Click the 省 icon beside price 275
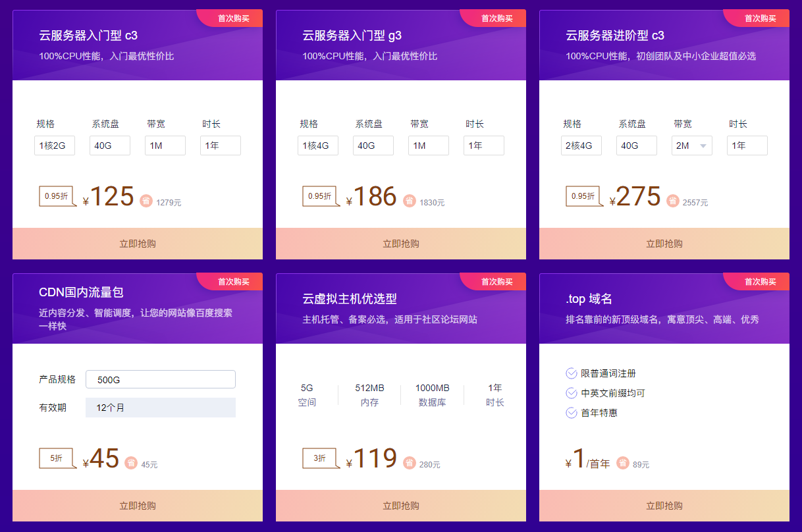 672,201
